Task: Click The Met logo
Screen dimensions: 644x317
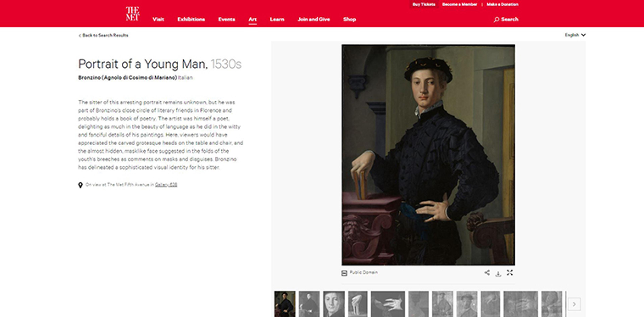Action: [132, 13]
